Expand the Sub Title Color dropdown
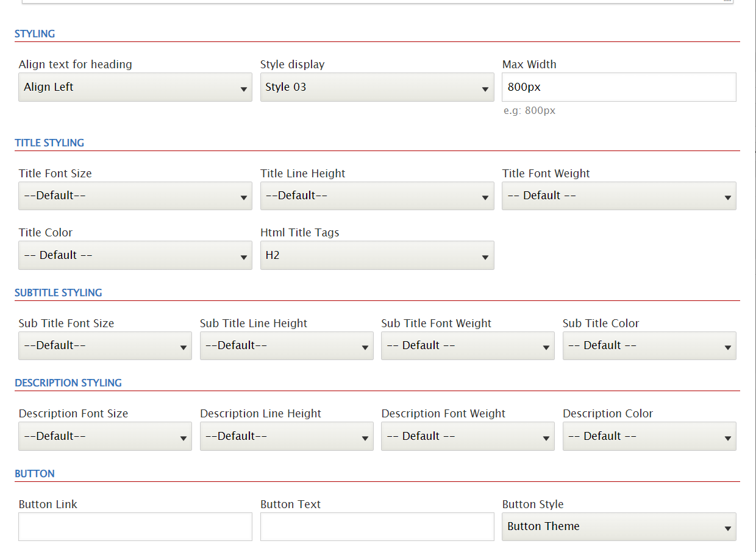This screenshot has height=552, width=756. pyautogui.click(x=649, y=345)
